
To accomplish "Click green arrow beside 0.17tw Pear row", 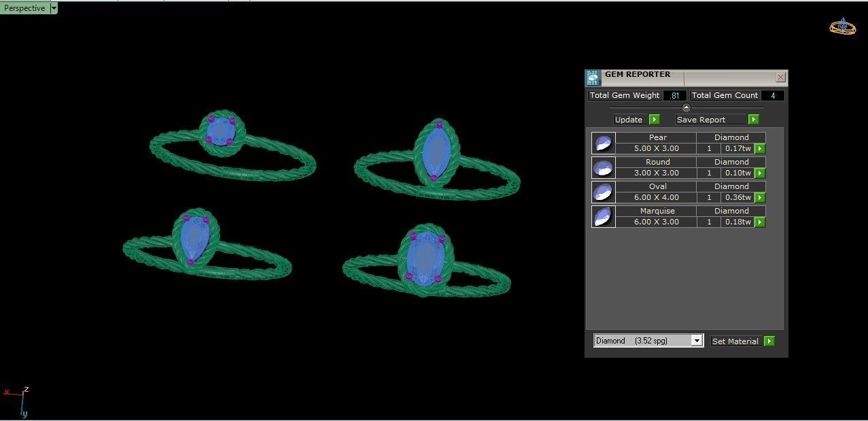I will click(760, 149).
